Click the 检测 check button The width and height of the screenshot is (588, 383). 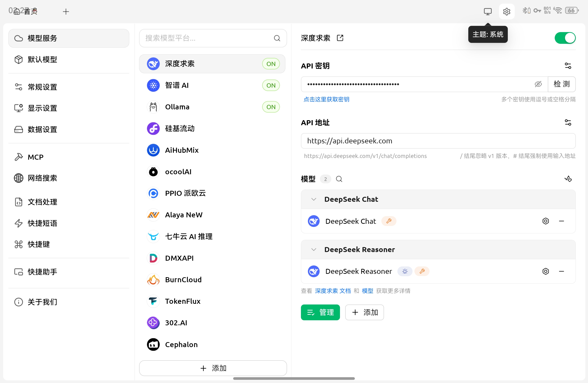tap(562, 84)
